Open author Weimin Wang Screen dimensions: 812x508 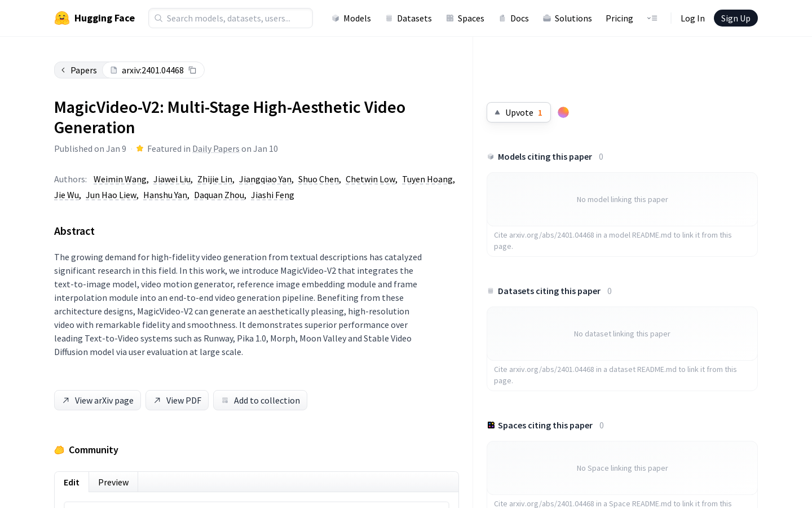(120, 179)
